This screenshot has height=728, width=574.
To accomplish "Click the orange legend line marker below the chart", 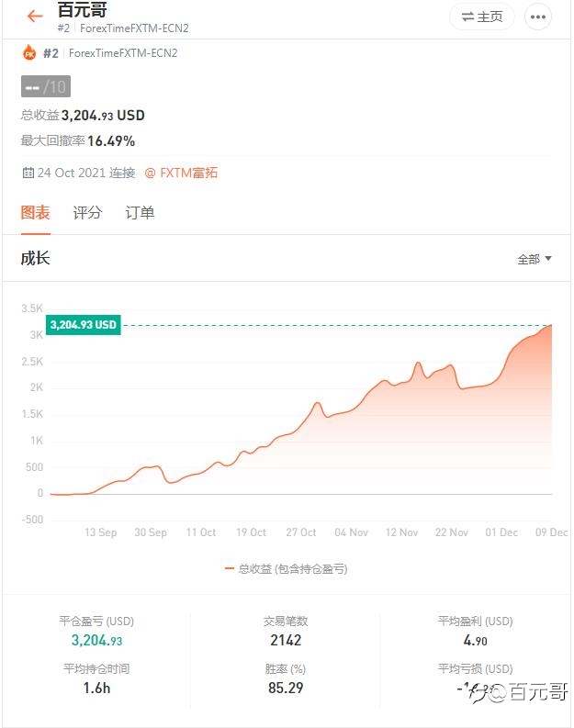I will click(x=229, y=569).
